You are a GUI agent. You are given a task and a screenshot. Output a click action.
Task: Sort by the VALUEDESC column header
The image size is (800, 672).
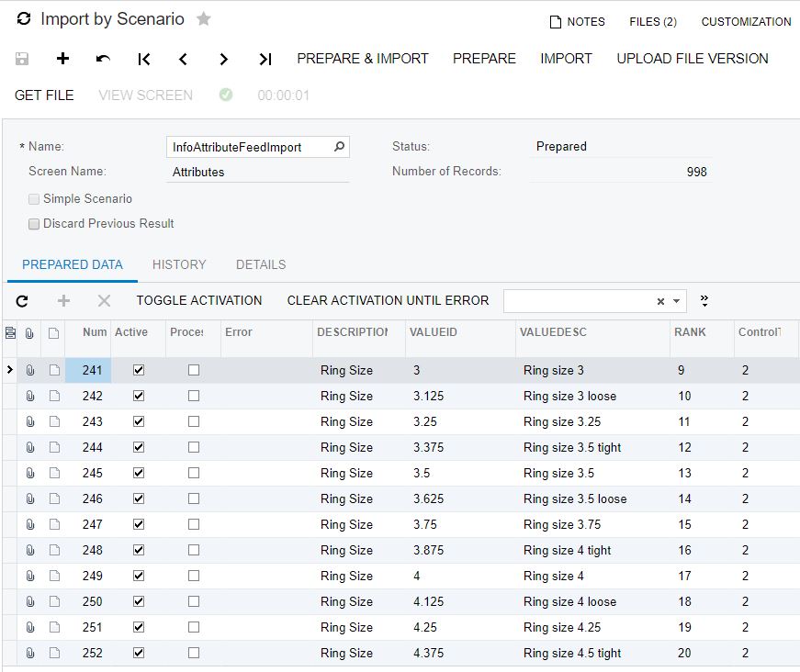pos(553,332)
